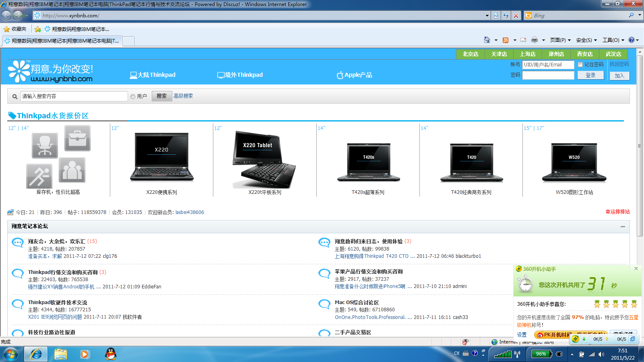Open the 找回密码 link

(x=619, y=64)
